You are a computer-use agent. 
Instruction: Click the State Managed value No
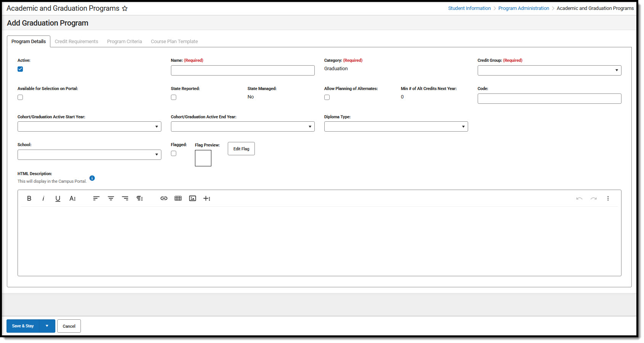[251, 97]
